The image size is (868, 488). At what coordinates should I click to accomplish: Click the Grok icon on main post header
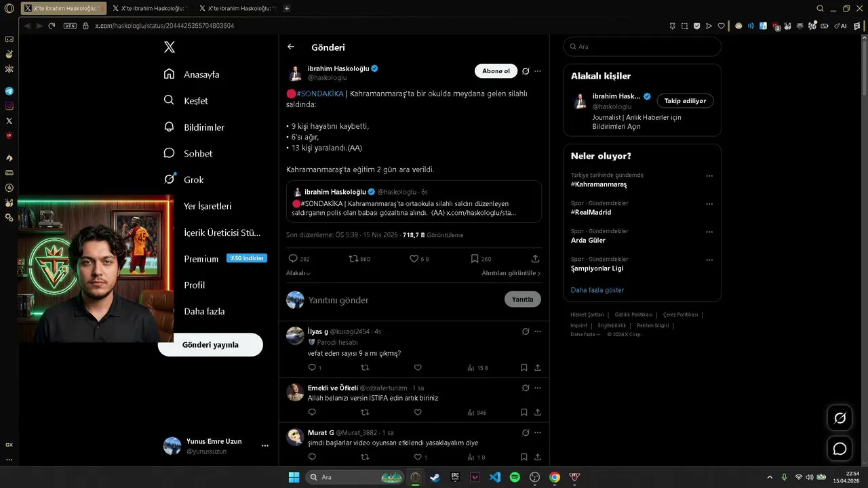[525, 71]
